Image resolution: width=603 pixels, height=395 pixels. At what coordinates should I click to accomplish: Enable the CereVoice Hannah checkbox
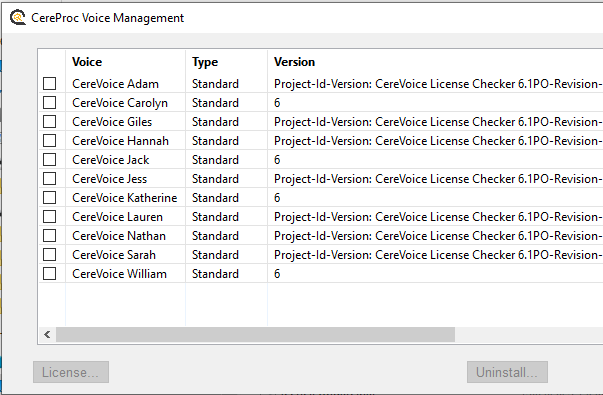[50, 141]
